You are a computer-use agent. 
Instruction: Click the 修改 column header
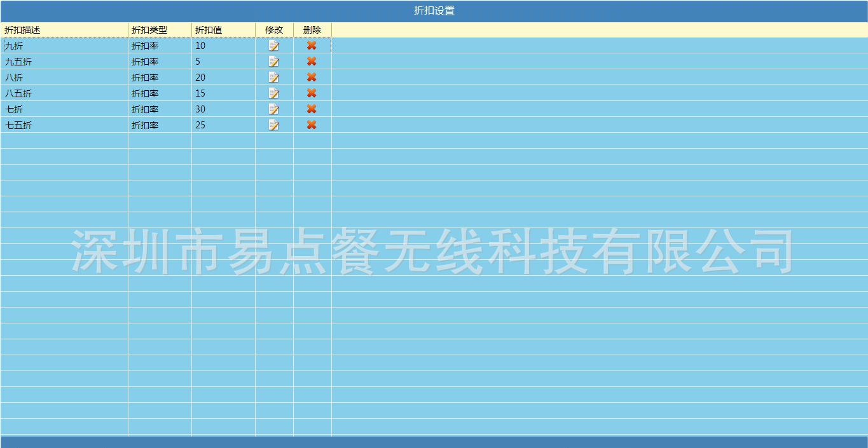tap(274, 30)
